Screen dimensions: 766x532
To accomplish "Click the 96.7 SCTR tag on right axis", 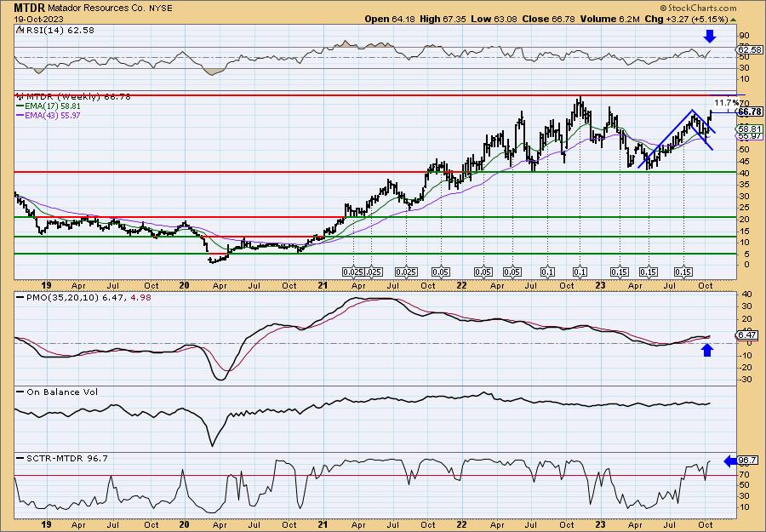I will tap(748, 460).
